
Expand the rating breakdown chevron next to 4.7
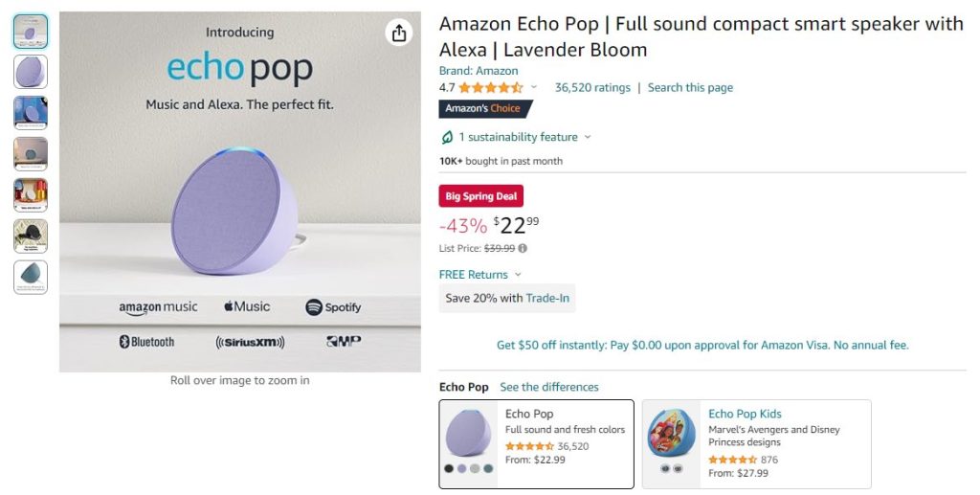(534, 87)
